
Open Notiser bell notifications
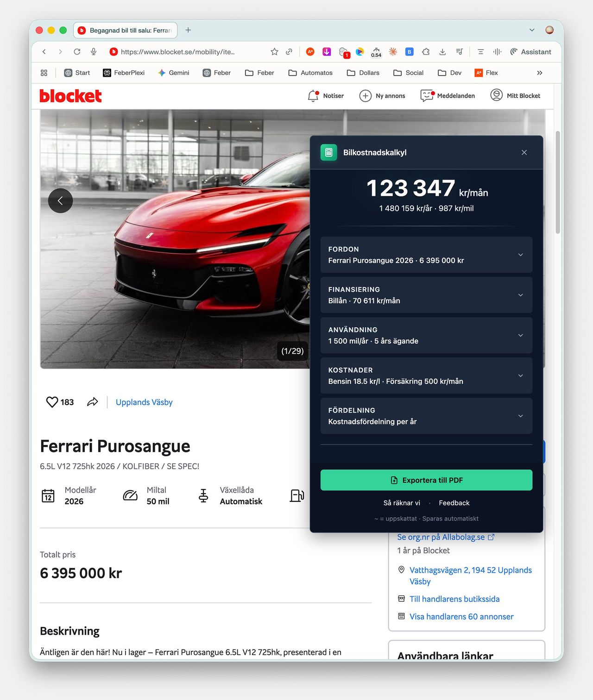coord(313,96)
